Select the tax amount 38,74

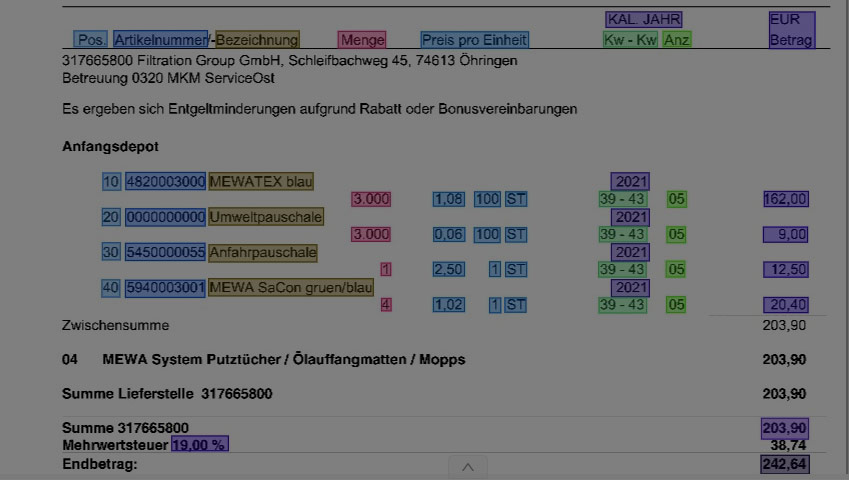pos(788,445)
